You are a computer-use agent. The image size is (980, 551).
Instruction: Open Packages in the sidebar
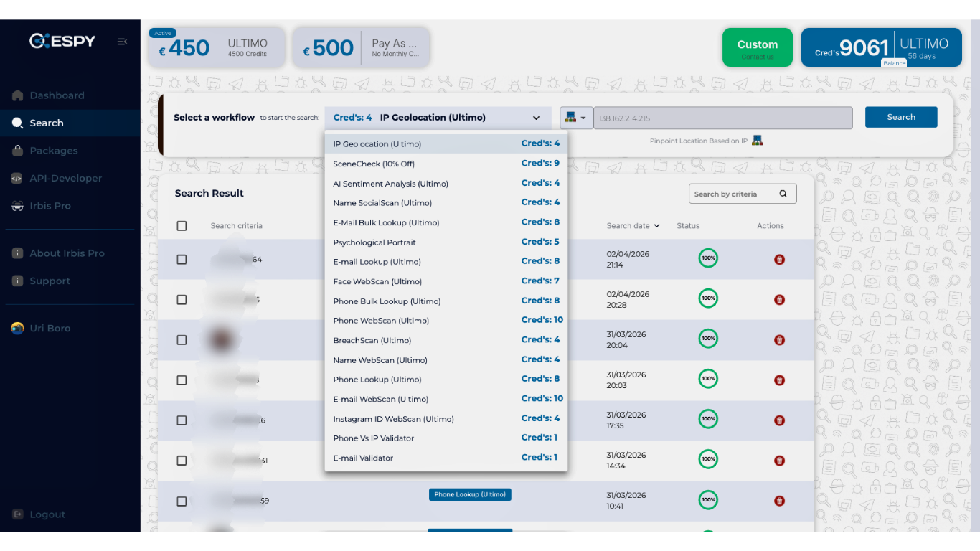(70, 151)
